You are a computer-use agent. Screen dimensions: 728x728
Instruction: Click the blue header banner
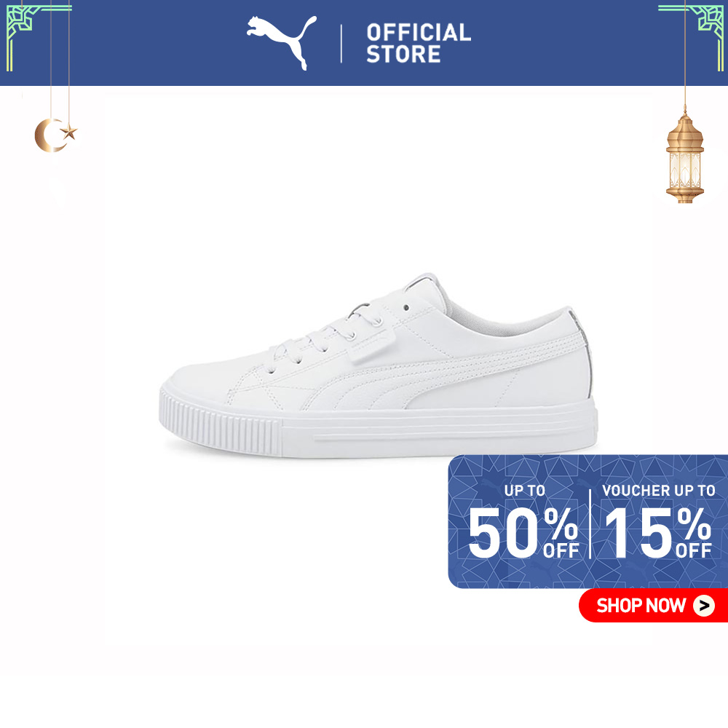[364, 43]
